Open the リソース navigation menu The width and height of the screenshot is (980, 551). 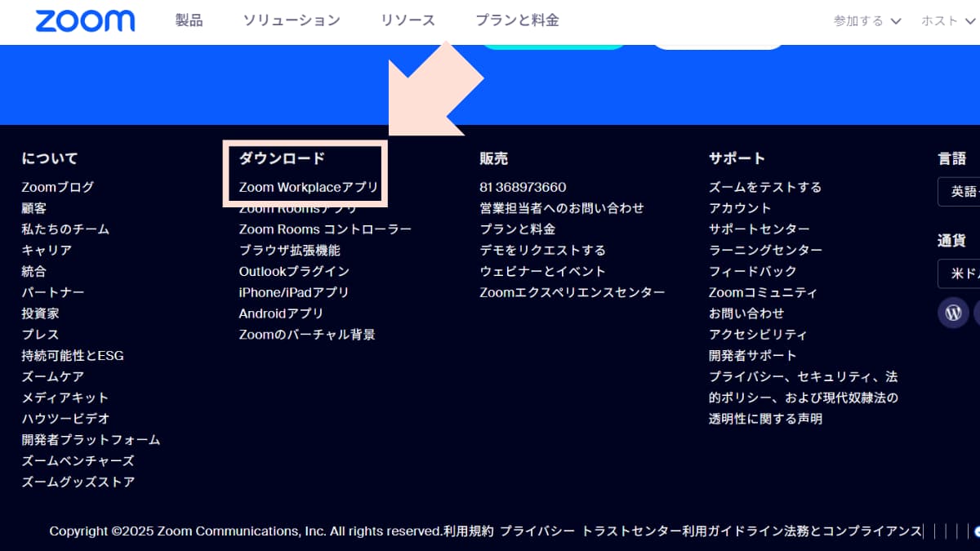point(408,20)
